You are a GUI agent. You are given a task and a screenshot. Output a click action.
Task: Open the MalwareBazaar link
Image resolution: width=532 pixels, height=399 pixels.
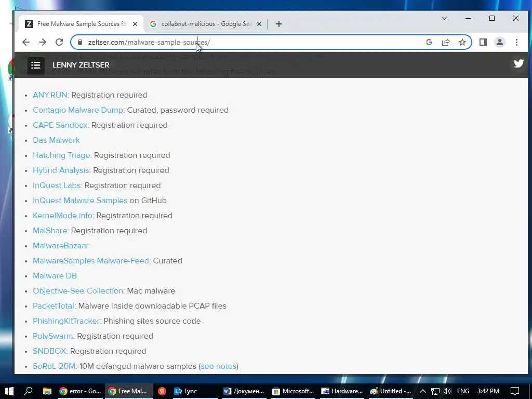tap(60, 246)
